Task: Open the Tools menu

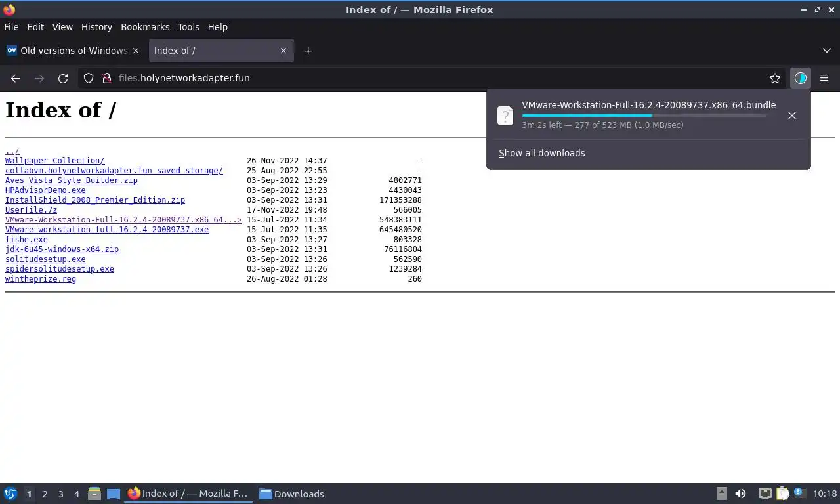Action: pyautogui.click(x=188, y=27)
